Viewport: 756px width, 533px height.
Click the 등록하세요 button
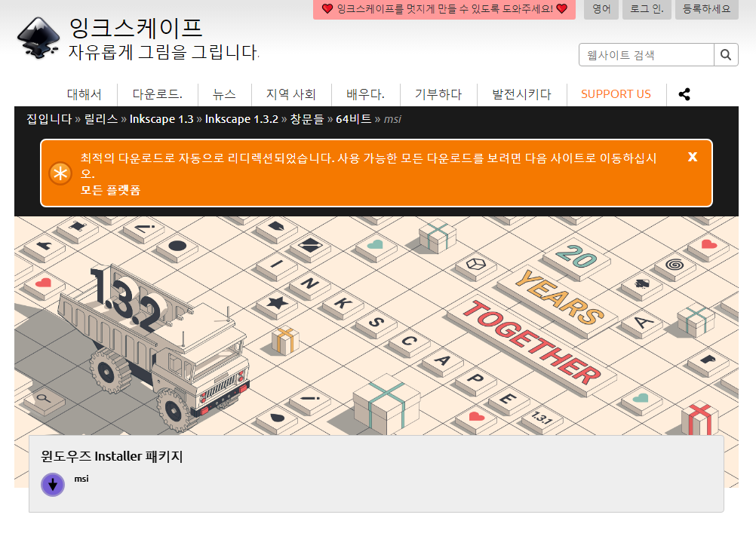(706, 10)
